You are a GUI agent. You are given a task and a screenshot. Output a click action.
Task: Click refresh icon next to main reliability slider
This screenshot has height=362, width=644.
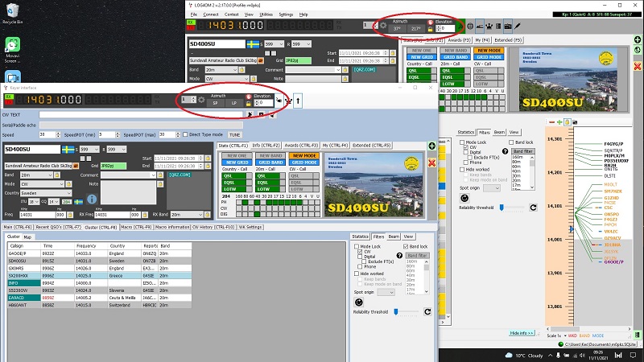pyautogui.click(x=533, y=208)
